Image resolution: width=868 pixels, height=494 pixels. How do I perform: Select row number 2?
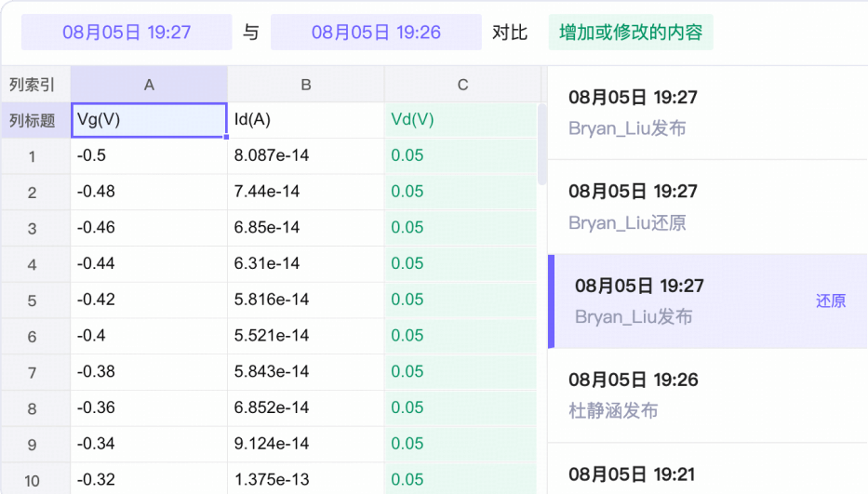click(35, 193)
